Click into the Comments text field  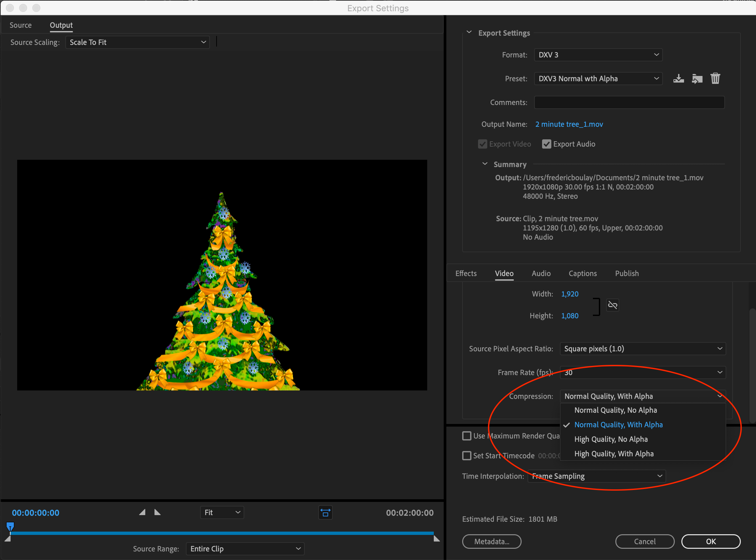[x=629, y=102]
